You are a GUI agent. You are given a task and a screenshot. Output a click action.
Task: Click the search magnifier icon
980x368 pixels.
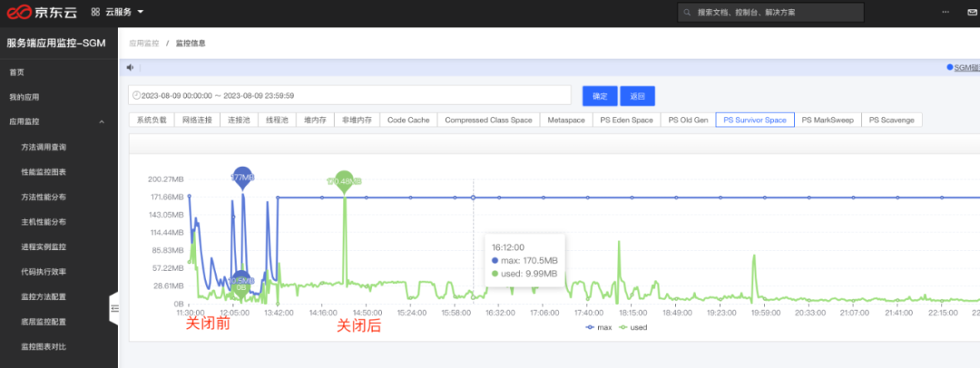coord(688,13)
